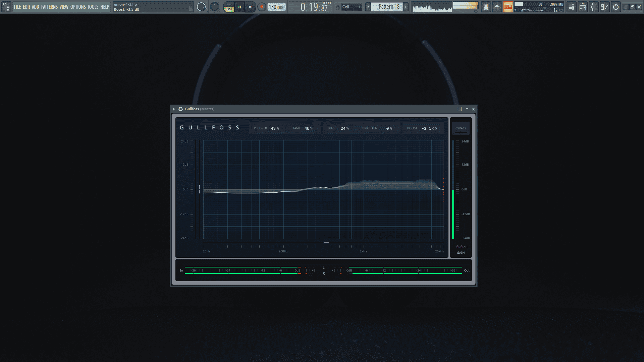Toggle the metronome-style icon in toolbar
This screenshot has height=362, width=644.
[x=497, y=7]
